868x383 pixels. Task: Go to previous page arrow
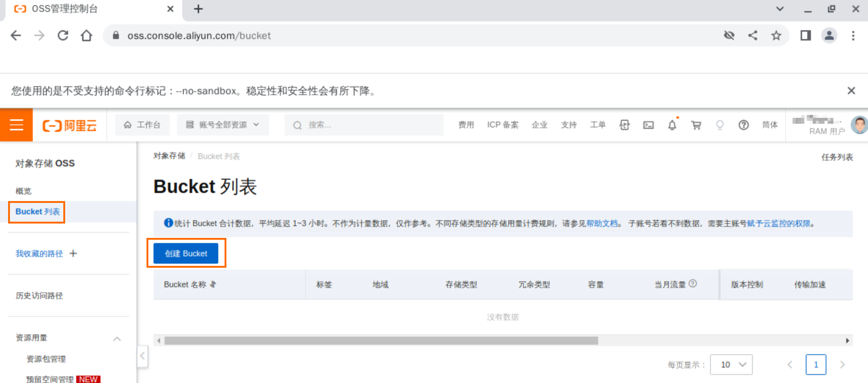point(790,365)
